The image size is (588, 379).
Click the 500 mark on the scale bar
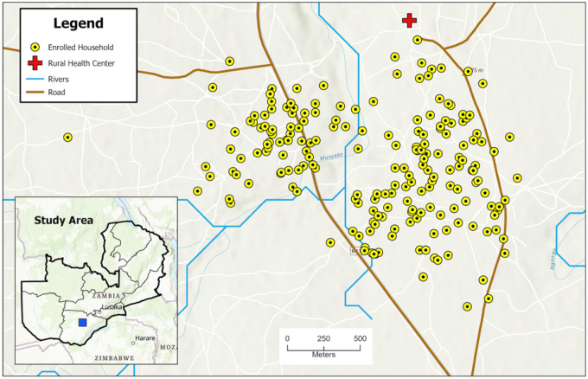[360, 338]
